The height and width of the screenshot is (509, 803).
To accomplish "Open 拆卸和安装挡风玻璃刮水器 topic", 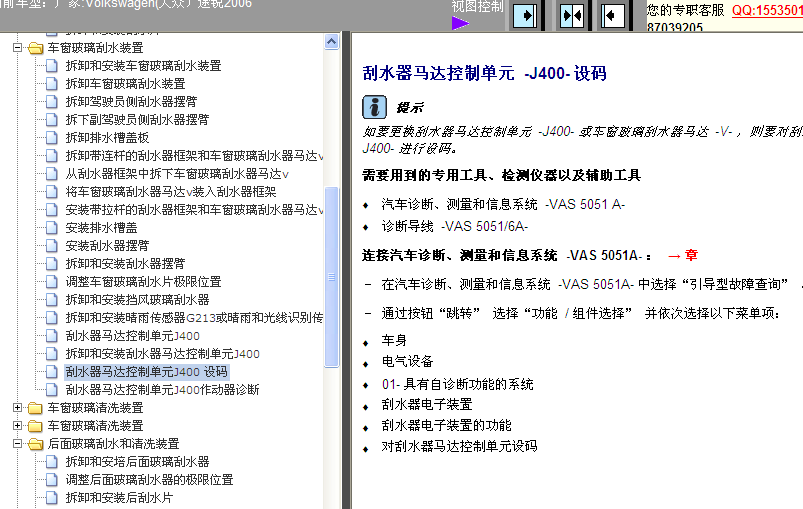I will [137, 300].
